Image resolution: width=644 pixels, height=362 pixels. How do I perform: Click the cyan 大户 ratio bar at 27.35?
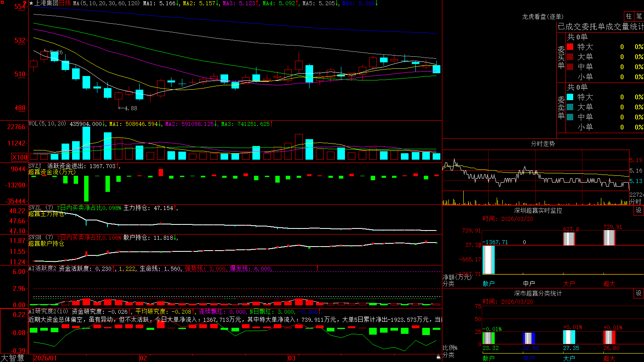(x=569, y=337)
